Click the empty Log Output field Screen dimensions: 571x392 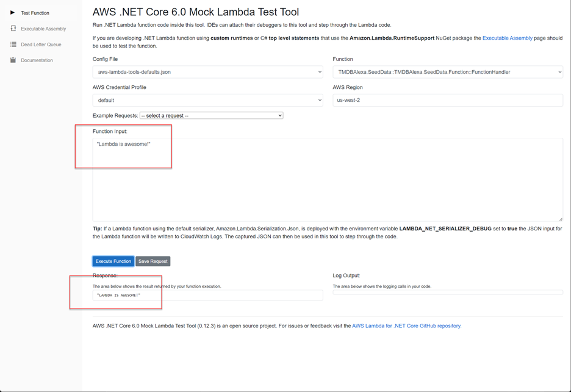point(446,291)
